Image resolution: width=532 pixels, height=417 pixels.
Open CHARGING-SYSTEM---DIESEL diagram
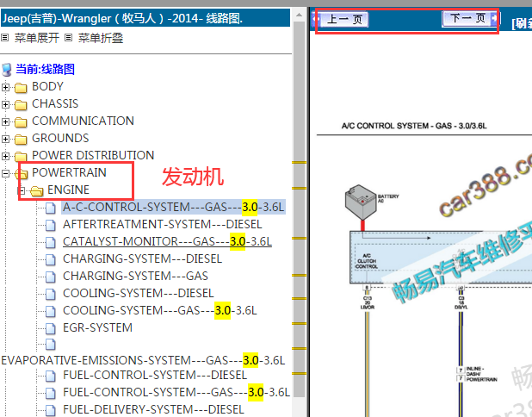click(142, 258)
